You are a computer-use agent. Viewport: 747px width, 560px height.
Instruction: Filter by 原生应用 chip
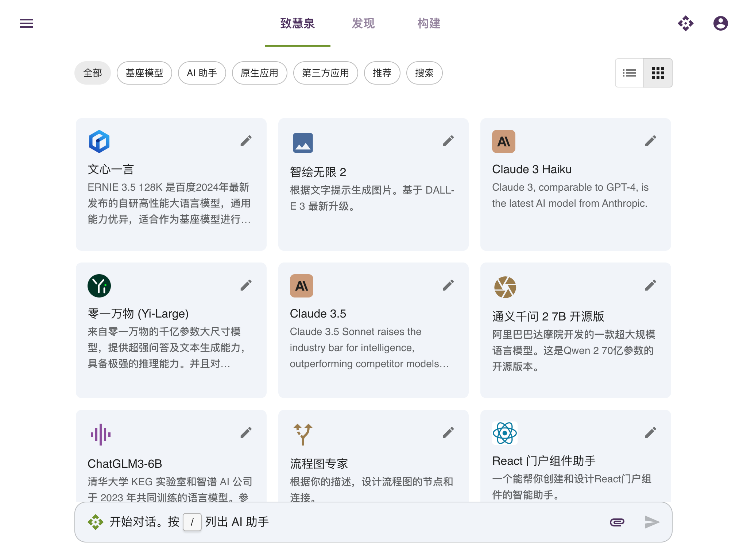[x=260, y=73]
